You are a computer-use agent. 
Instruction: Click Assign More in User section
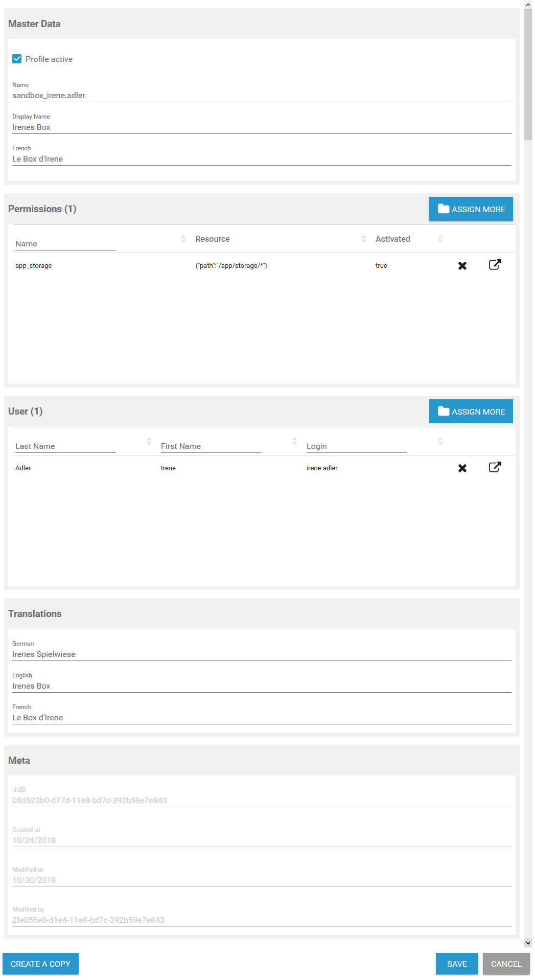471,412
